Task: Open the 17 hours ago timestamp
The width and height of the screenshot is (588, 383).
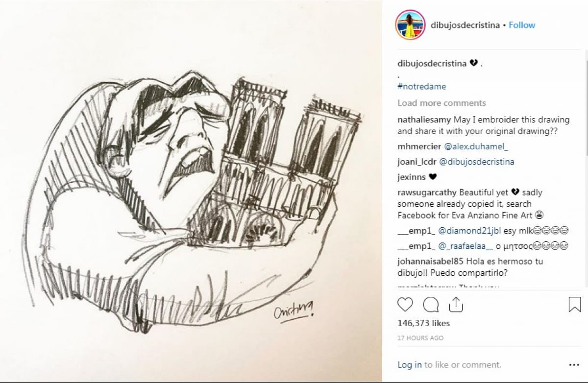Action: point(420,338)
